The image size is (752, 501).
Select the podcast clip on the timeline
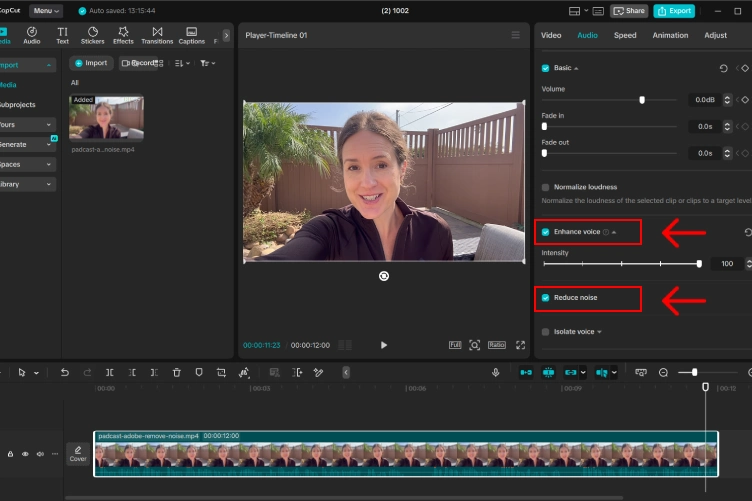coord(406,454)
